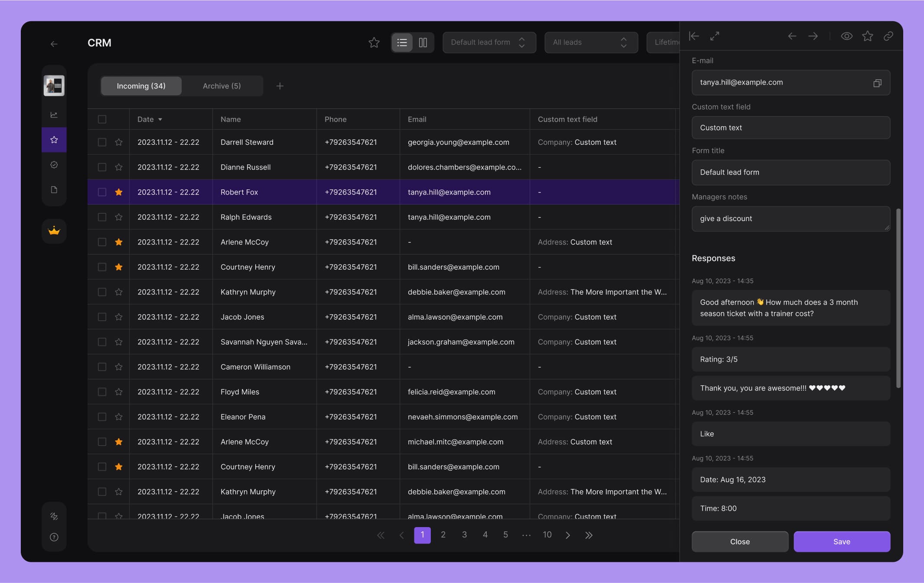Copy the tanya.hill e-mail address
The height and width of the screenshot is (583, 924).
[x=877, y=83]
